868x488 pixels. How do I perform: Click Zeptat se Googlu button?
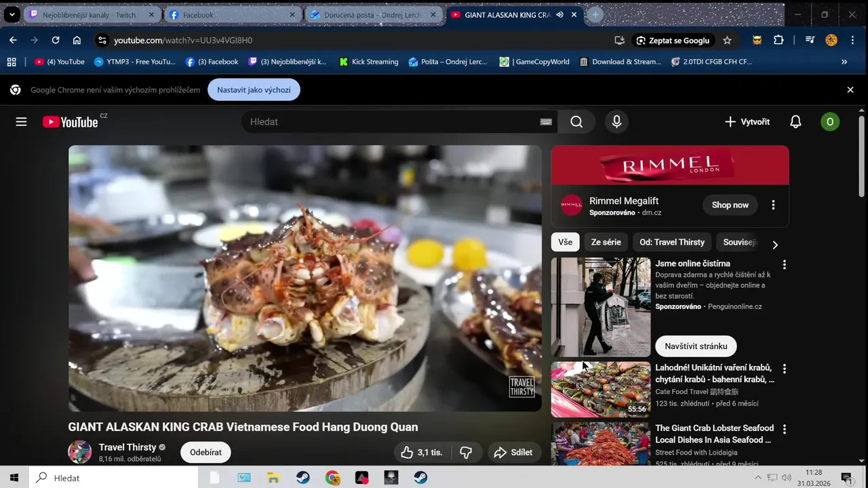(673, 41)
